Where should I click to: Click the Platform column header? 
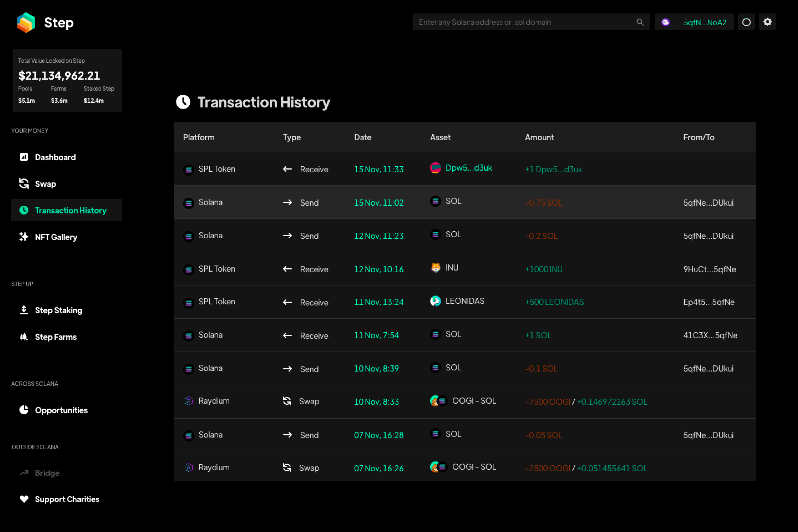(x=199, y=137)
